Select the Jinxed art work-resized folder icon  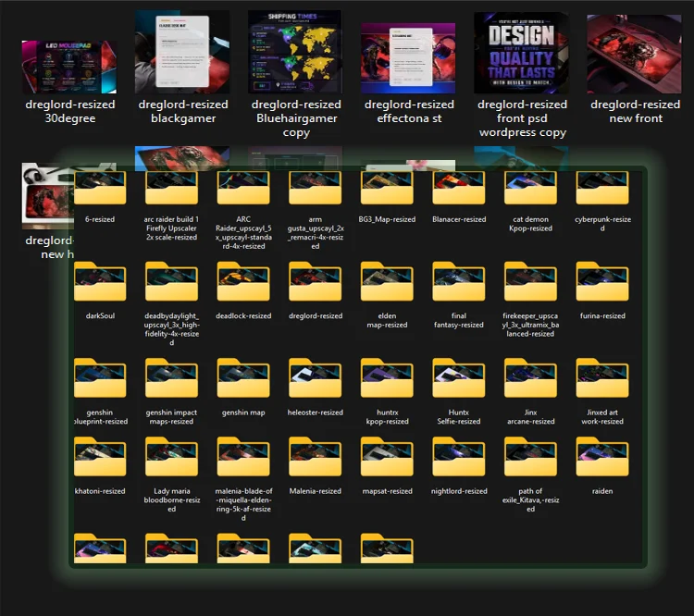pos(602,378)
